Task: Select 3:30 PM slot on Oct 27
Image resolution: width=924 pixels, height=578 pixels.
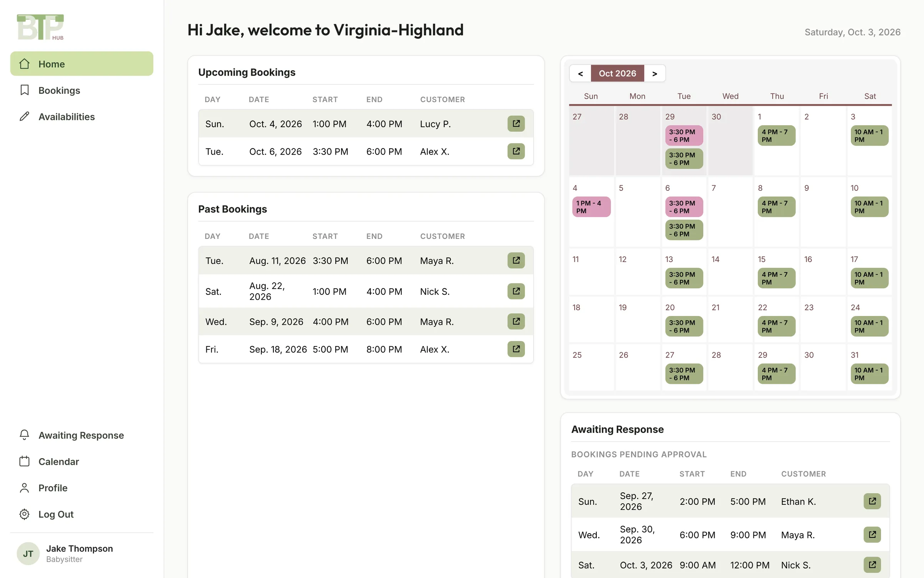Action: (684, 374)
